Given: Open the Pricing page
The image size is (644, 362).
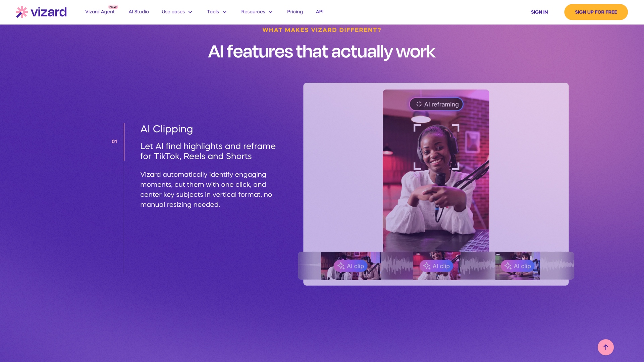Looking at the screenshot, I should pos(295,12).
